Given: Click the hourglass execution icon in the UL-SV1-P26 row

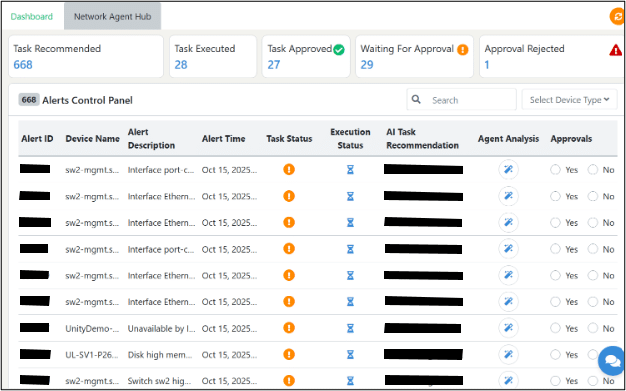Looking at the screenshot, I should pos(350,355).
